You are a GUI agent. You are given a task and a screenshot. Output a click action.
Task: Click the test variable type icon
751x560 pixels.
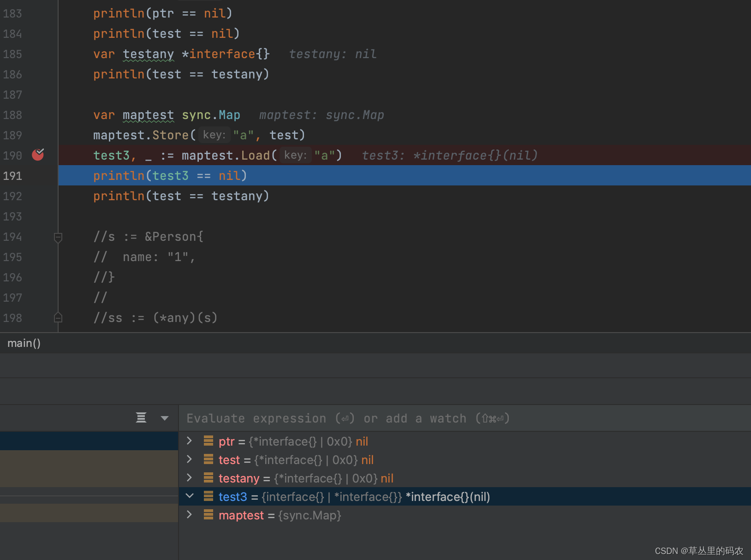[209, 459]
